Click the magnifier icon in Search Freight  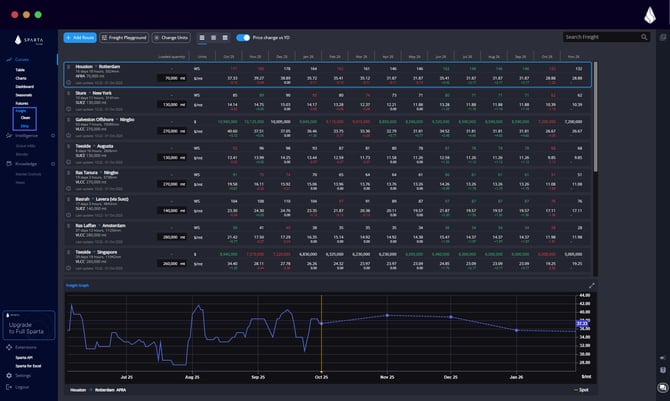645,37
